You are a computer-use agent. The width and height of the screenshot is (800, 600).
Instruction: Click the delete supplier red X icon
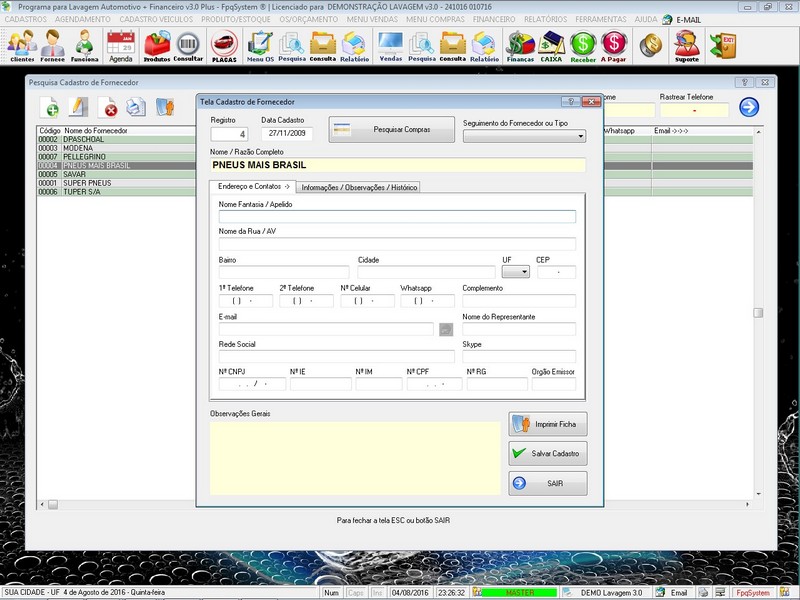click(x=108, y=107)
